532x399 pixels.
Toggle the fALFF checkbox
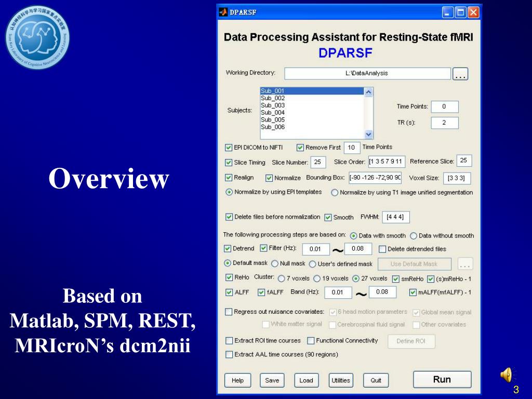pyautogui.click(x=261, y=292)
